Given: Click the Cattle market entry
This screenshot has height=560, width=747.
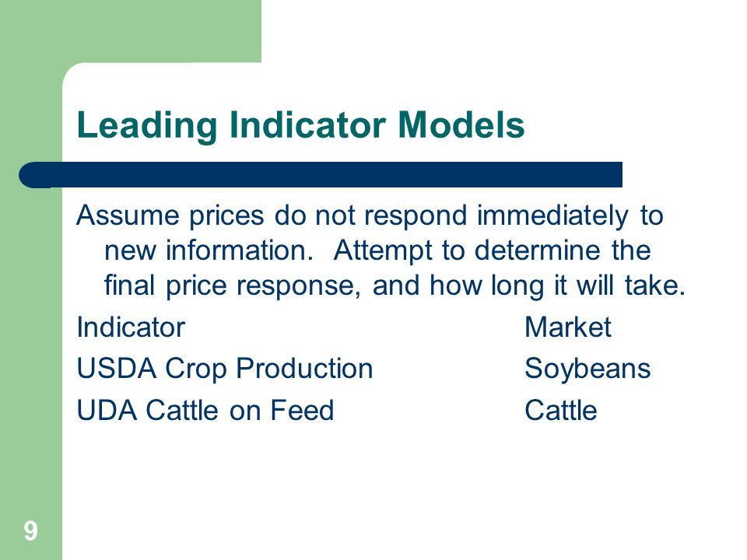Looking at the screenshot, I should 561,410.
